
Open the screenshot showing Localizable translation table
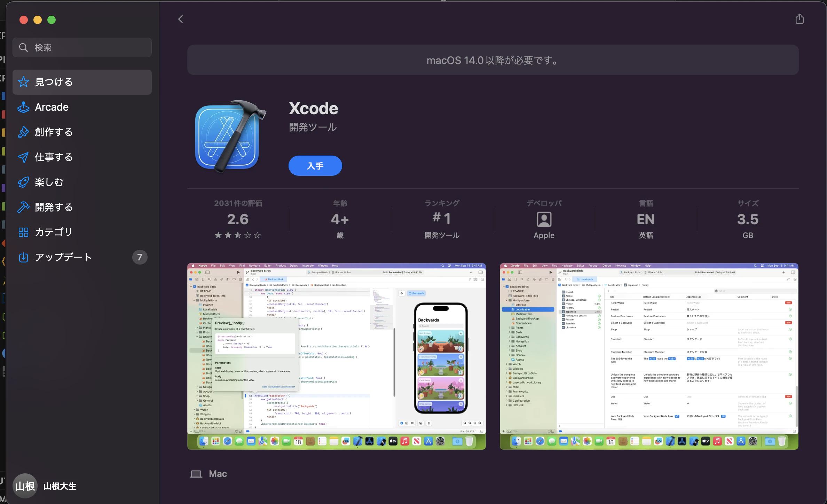coord(649,356)
